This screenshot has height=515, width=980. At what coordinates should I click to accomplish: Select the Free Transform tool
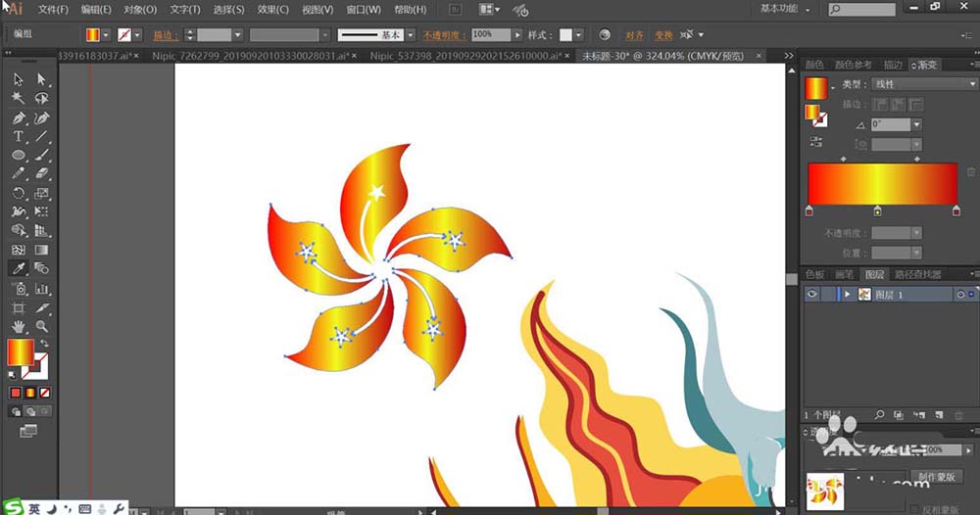coord(41,211)
